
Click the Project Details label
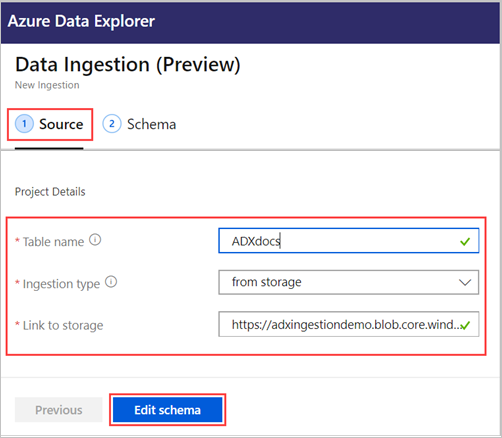[x=50, y=192]
